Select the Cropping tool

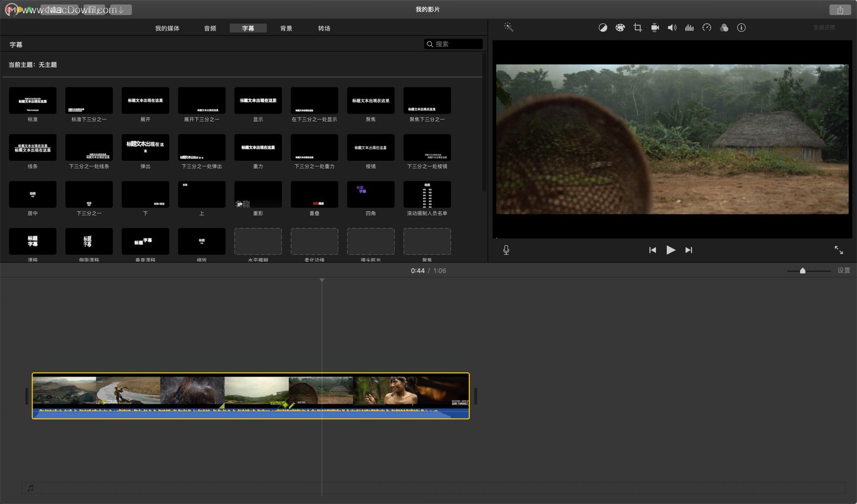(x=637, y=27)
